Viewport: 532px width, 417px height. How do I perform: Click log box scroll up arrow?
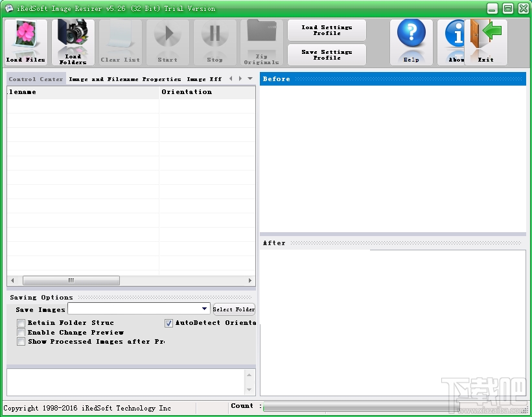[x=249, y=375]
